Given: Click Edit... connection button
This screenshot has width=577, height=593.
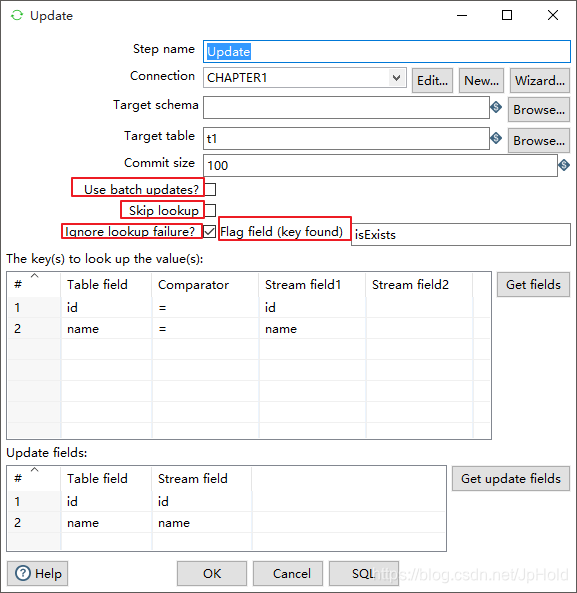Looking at the screenshot, I should tap(432, 80).
